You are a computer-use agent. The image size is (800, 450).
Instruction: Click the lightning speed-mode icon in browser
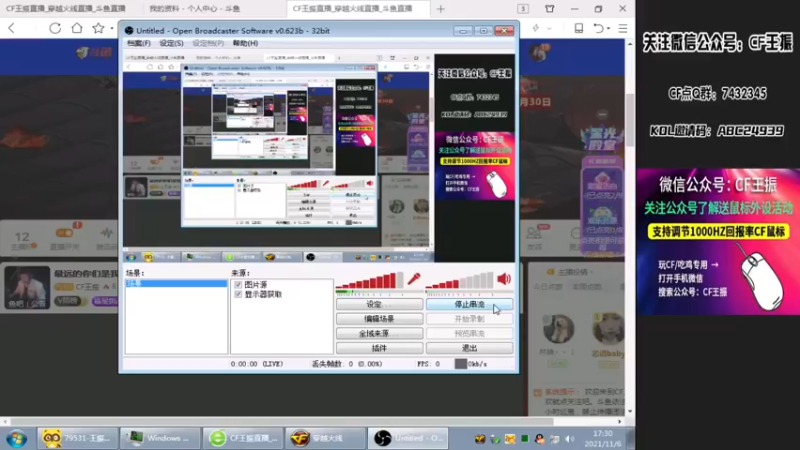pyautogui.click(x=536, y=28)
